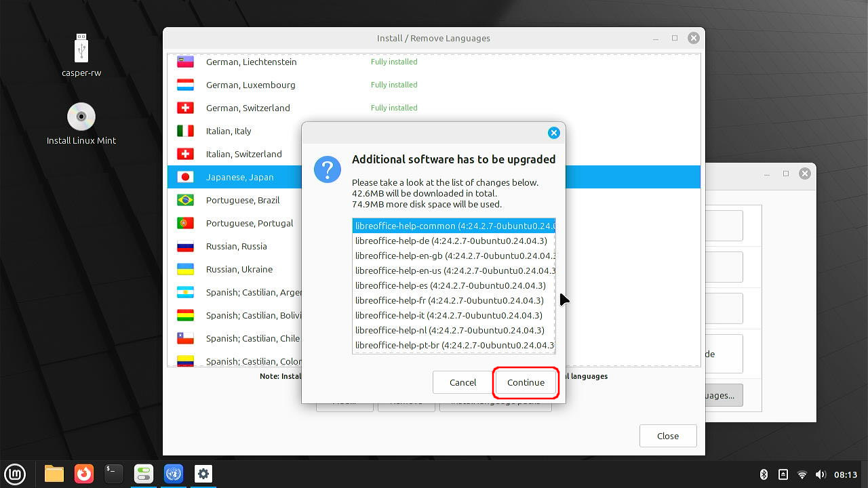Open the Linux Mint start menu
Image resolution: width=868 pixels, height=488 pixels.
[15, 474]
